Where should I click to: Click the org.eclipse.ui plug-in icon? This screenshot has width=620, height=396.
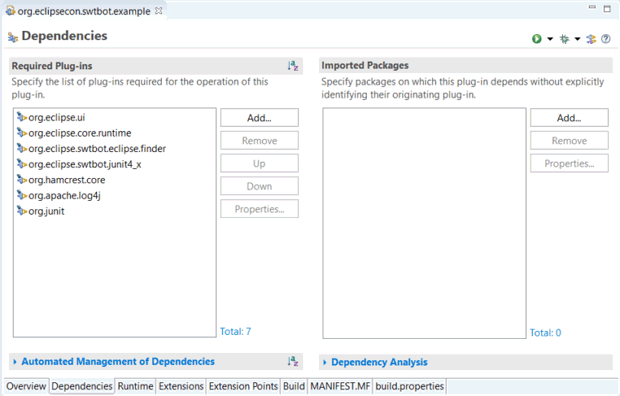pos(22,117)
